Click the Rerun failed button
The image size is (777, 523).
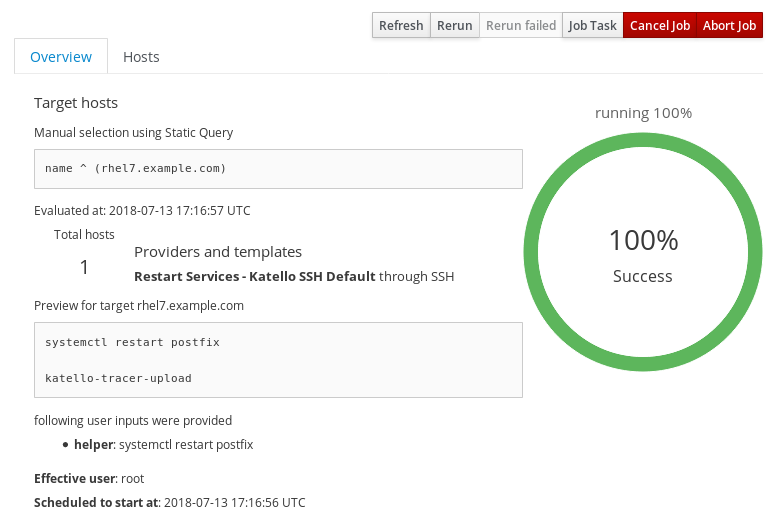coord(520,25)
